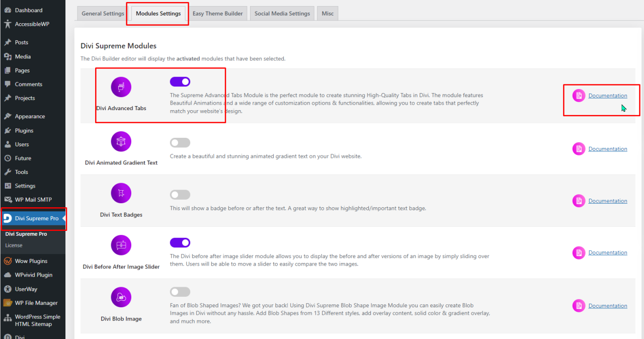Select the Divi Supreme Pro sidebar icon

pyautogui.click(x=9, y=218)
